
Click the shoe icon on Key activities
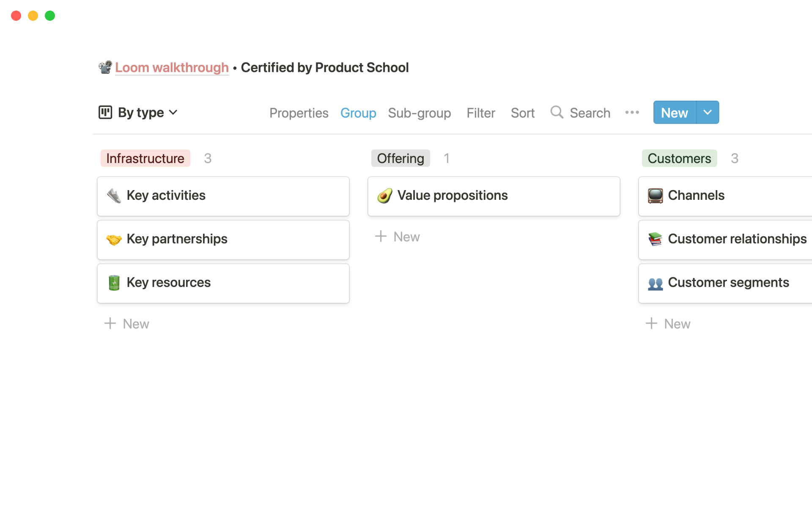(114, 196)
